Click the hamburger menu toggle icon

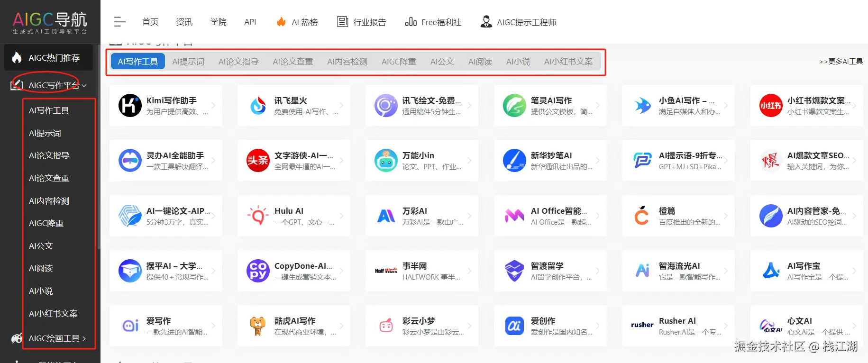(119, 22)
